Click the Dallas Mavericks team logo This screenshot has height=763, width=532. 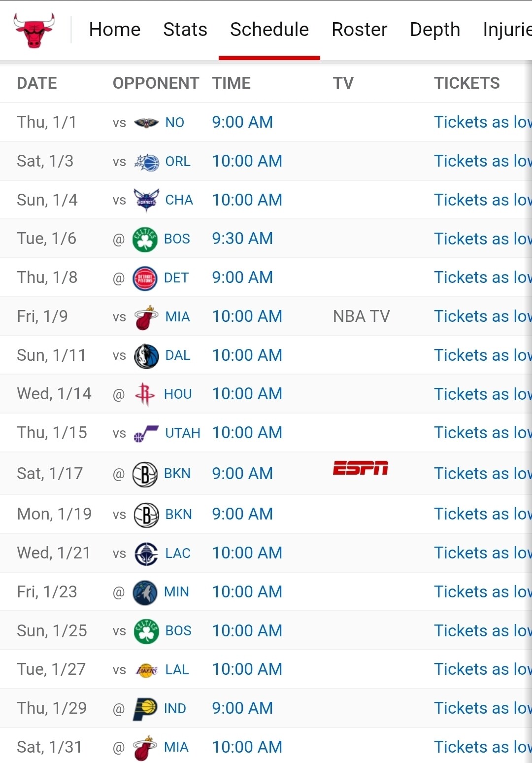pyautogui.click(x=146, y=356)
